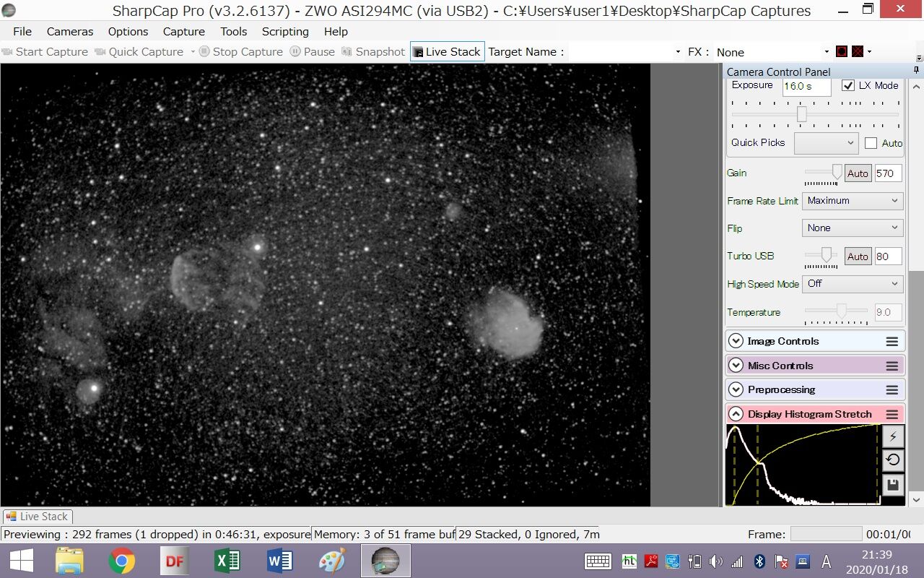Open Word from the taskbar
The width and height of the screenshot is (924, 578).
tap(279, 561)
